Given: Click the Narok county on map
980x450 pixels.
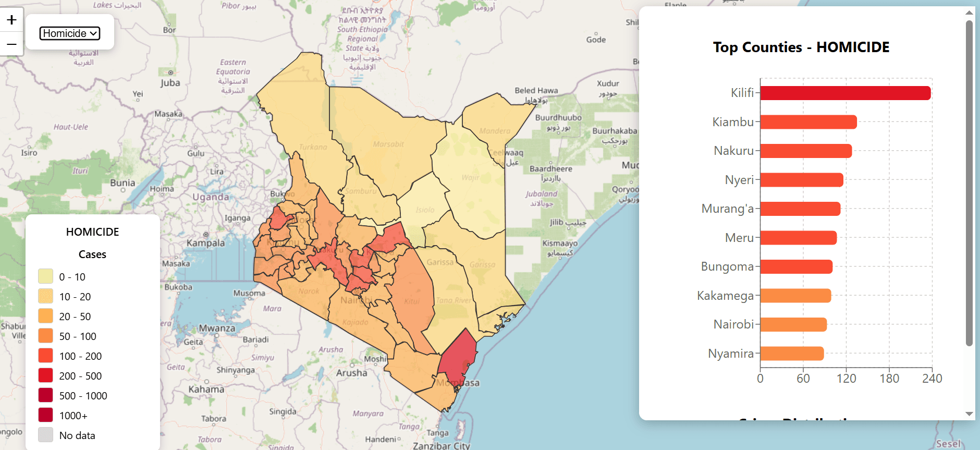Looking at the screenshot, I should coord(309,291).
